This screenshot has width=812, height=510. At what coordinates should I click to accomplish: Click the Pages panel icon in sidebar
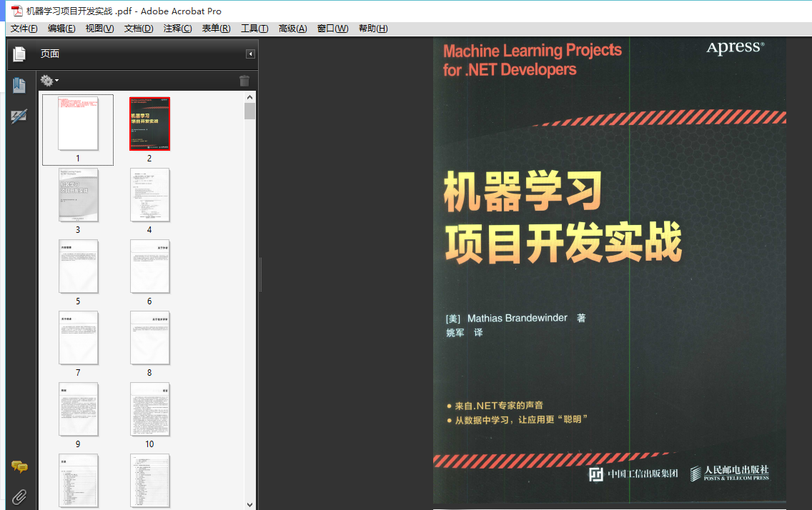(x=19, y=54)
